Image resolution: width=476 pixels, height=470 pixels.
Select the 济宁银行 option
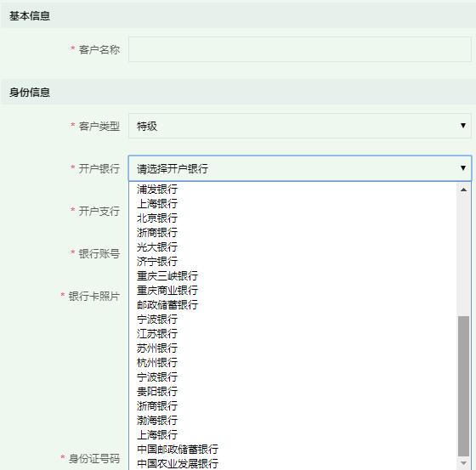(292, 262)
